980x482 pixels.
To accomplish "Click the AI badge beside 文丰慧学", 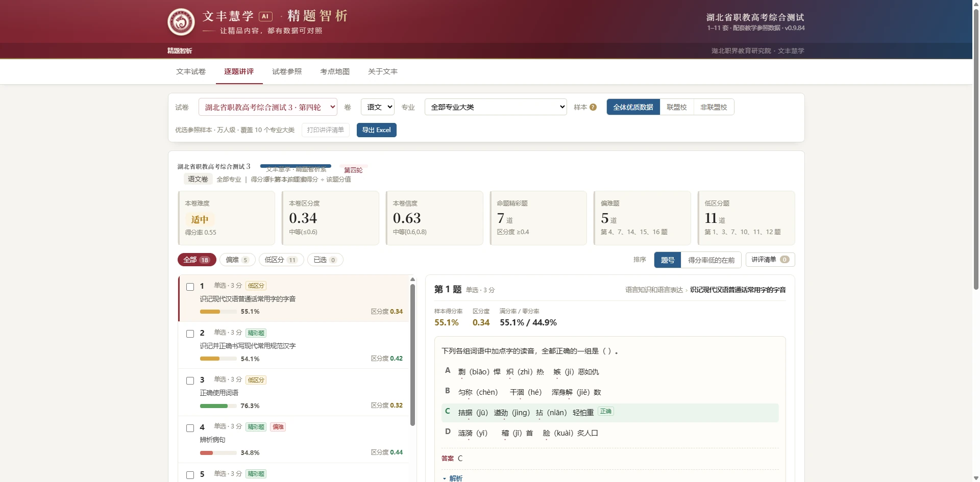I will pos(265,16).
